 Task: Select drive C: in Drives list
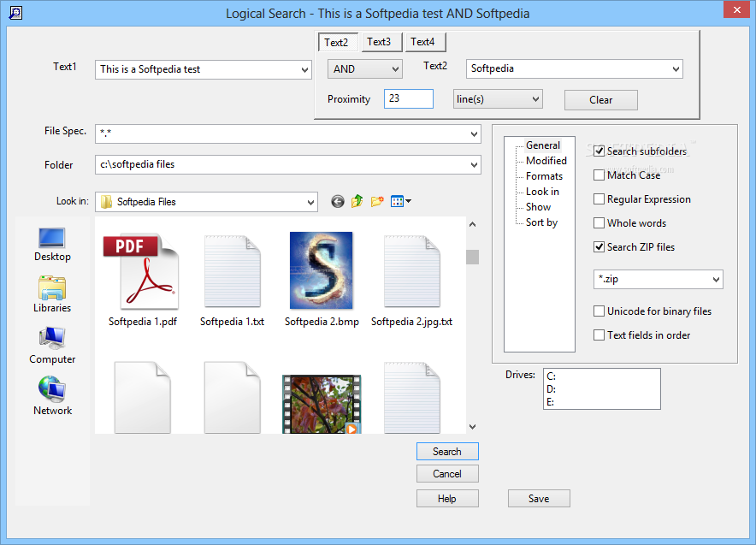551,376
